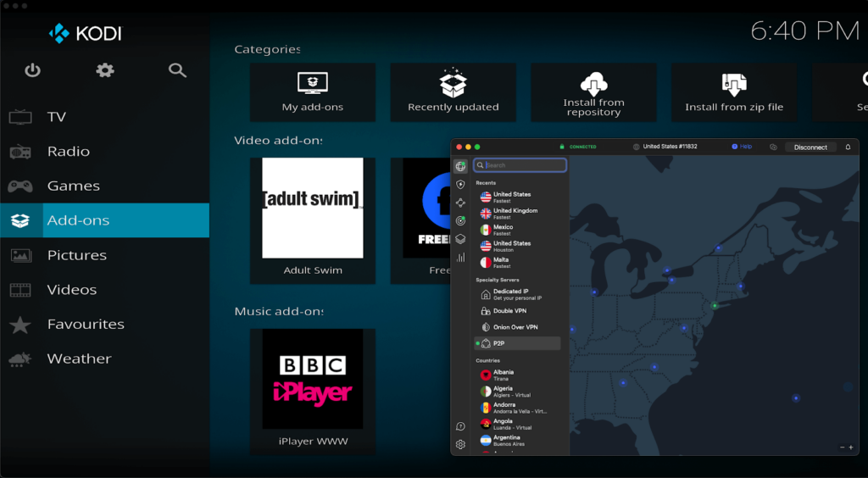This screenshot has width=868, height=478.
Task: Open the iPlayer WWW music add-on
Action: [x=313, y=392]
